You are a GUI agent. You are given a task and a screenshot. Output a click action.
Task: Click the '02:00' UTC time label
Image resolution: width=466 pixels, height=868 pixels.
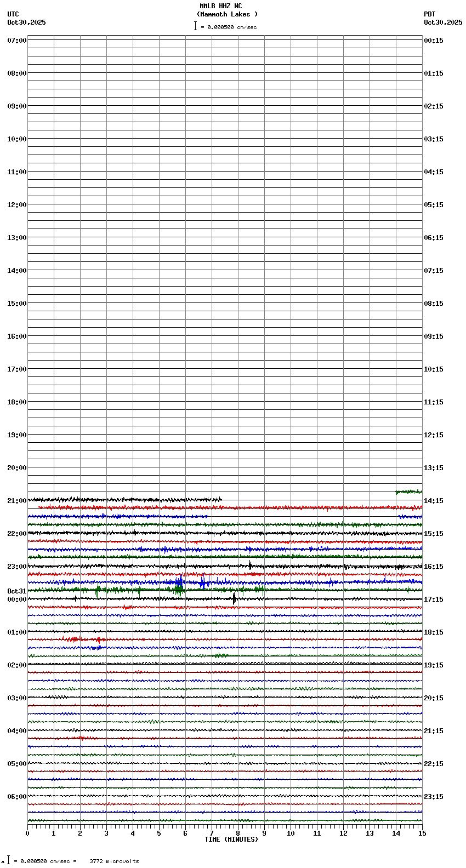[x=17, y=665]
